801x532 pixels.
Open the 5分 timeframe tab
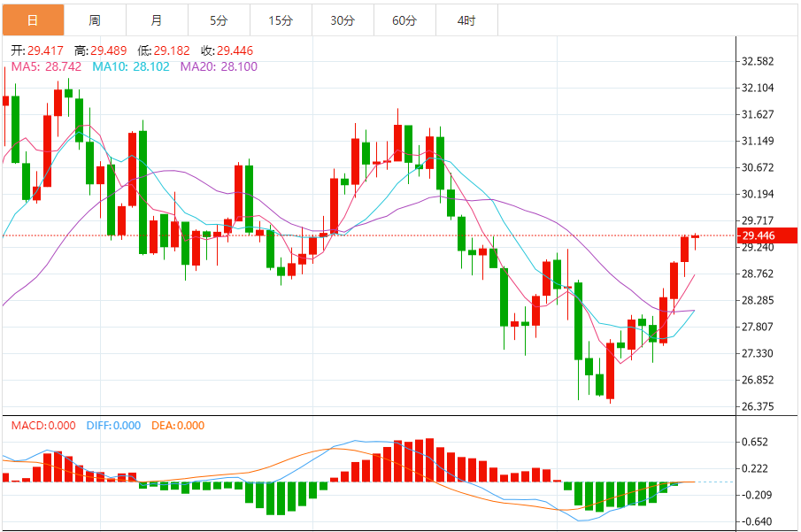point(219,20)
